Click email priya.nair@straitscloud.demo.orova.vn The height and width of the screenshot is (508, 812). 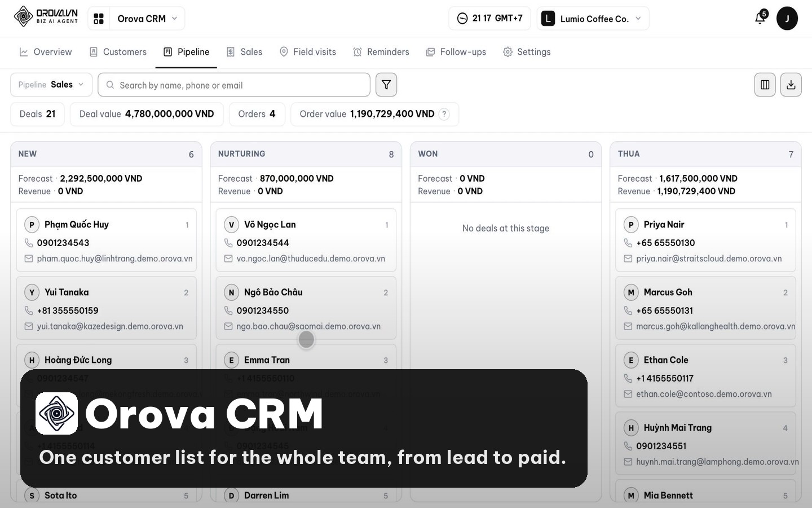coord(709,259)
